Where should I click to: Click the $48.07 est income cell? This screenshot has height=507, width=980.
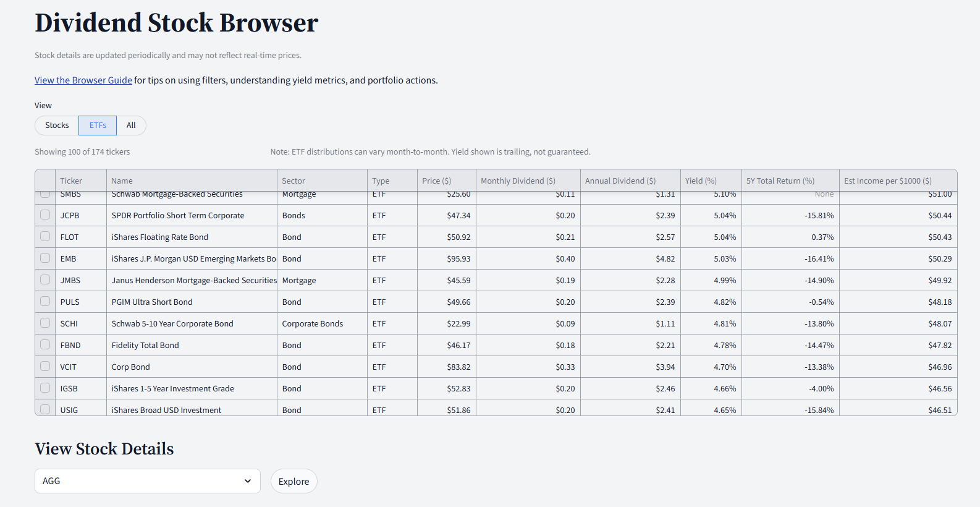898,323
